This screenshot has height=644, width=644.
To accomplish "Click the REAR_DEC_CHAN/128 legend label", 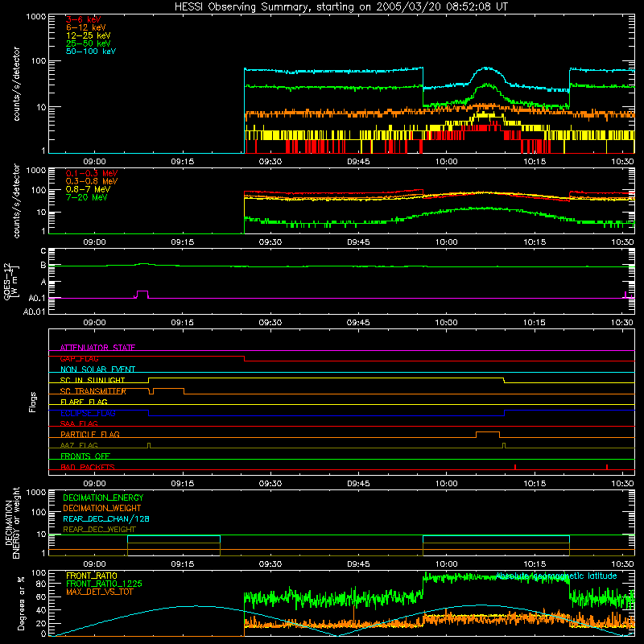I will pos(106,518).
